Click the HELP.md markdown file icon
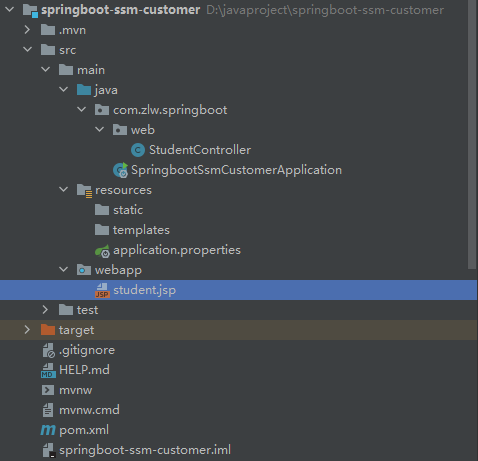This screenshot has width=478, height=461. (x=48, y=370)
